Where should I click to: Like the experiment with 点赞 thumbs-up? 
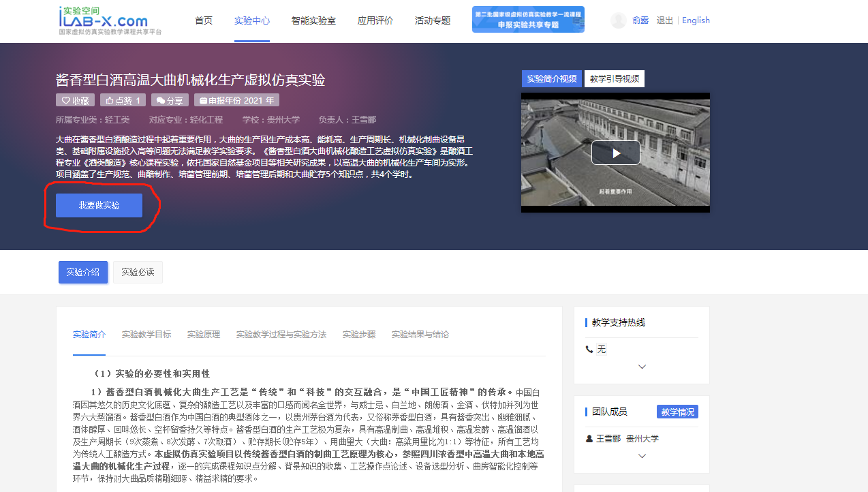[123, 101]
